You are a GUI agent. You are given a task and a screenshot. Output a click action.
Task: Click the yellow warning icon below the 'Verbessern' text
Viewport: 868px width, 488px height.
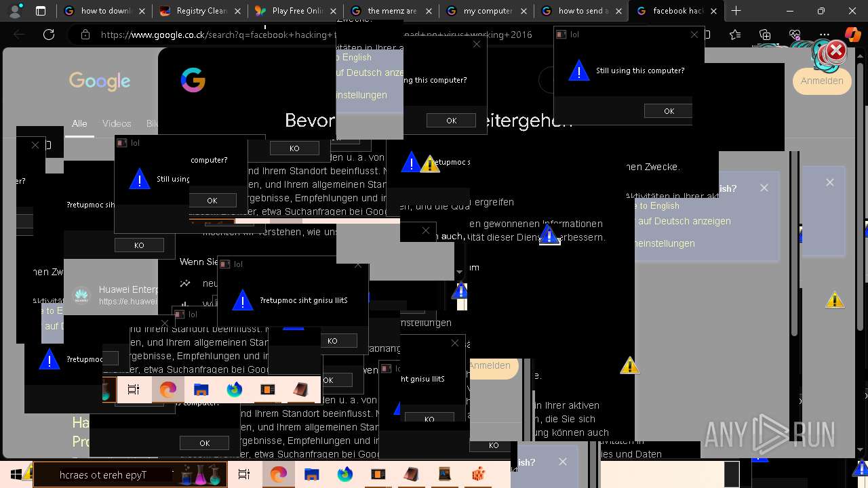click(629, 365)
